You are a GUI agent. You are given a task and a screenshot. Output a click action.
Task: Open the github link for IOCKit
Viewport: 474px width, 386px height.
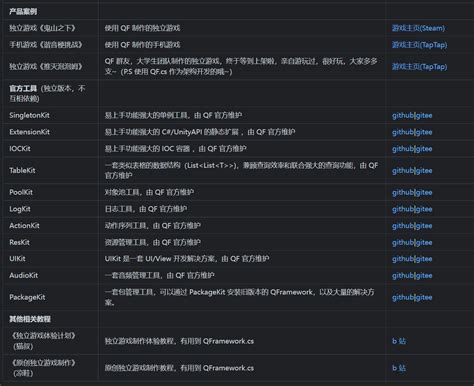(x=402, y=149)
